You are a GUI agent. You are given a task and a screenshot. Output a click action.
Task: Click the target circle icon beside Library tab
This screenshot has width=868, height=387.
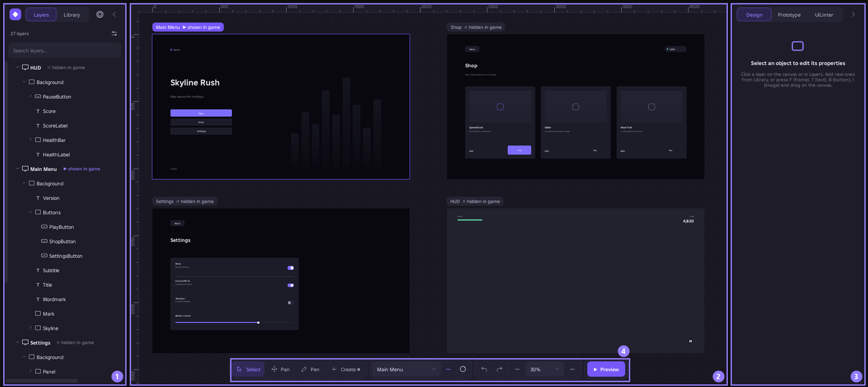point(100,15)
